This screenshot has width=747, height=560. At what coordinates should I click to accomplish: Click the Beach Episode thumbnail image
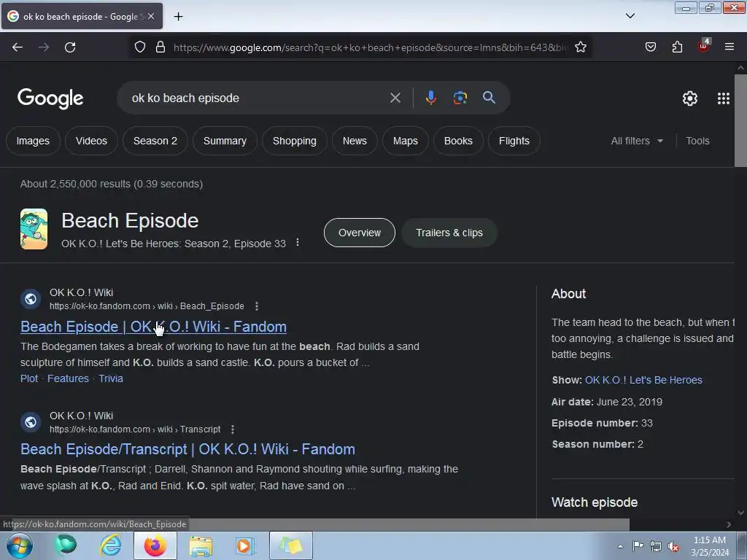34,229
